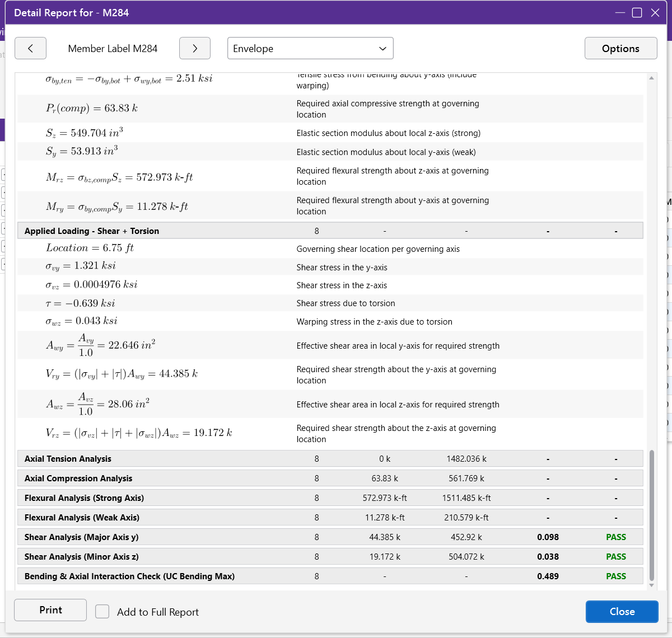Expand Axial Compression Analysis row
672x638 pixels.
330,478
